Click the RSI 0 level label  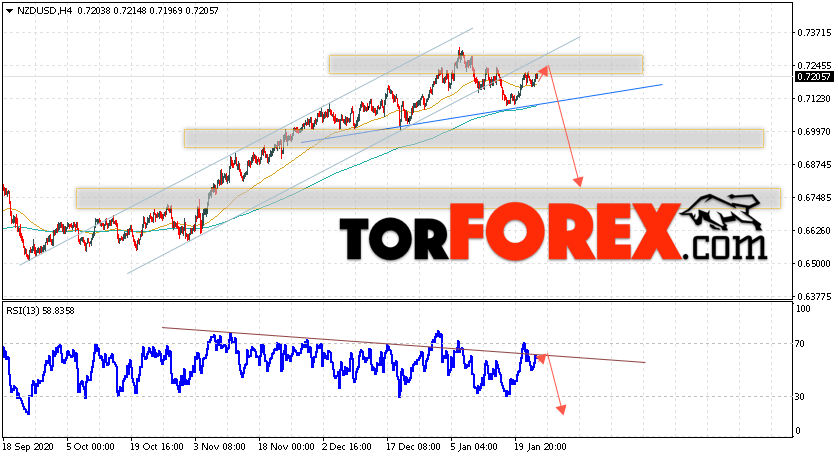798,431
